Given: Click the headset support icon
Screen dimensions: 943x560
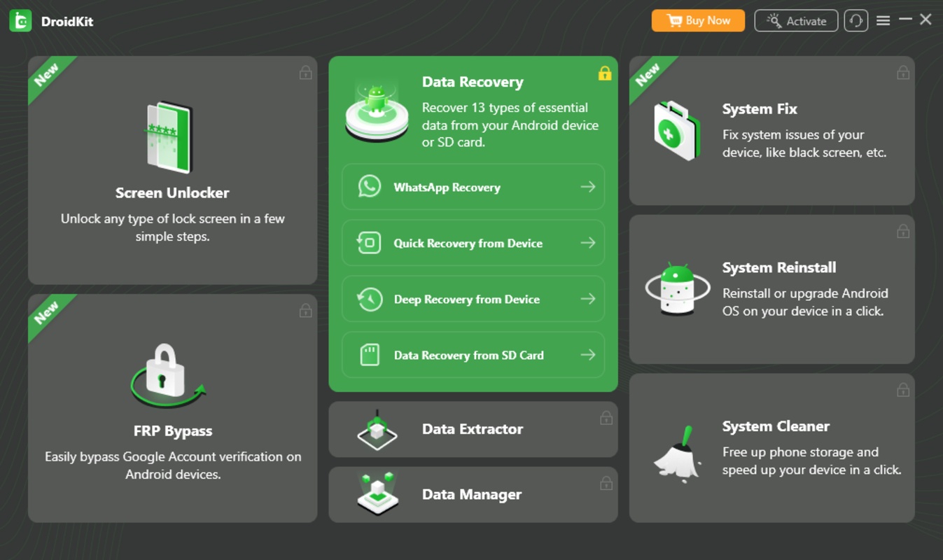Looking at the screenshot, I should 855,20.
